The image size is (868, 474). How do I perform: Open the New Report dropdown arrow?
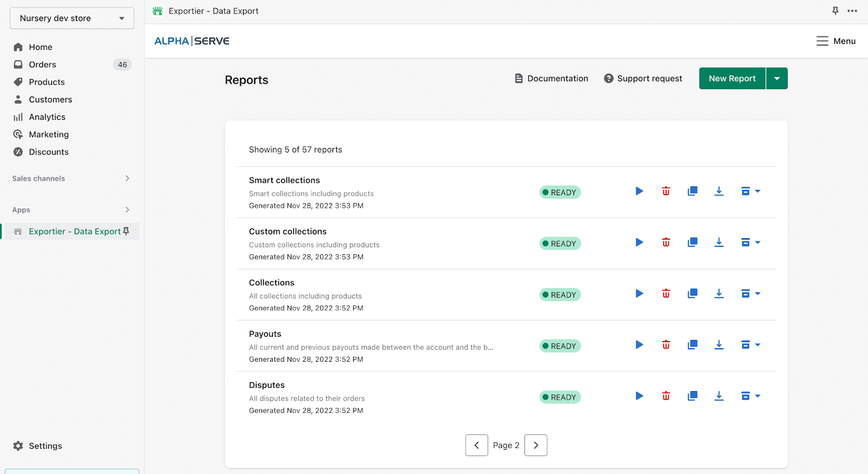pyautogui.click(x=777, y=79)
